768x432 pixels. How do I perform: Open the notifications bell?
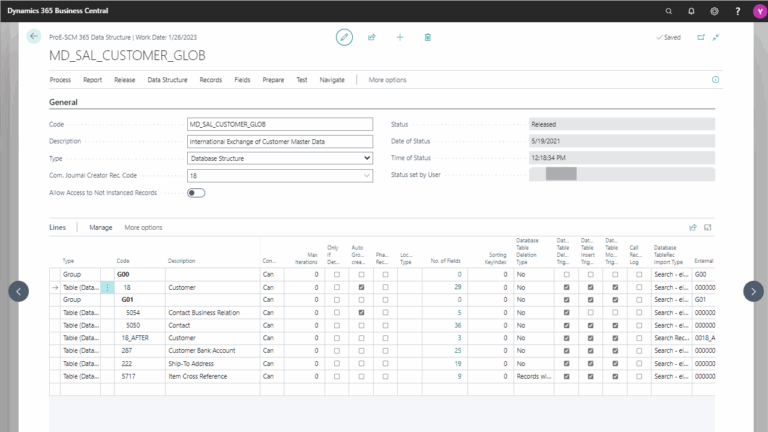click(x=691, y=11)
